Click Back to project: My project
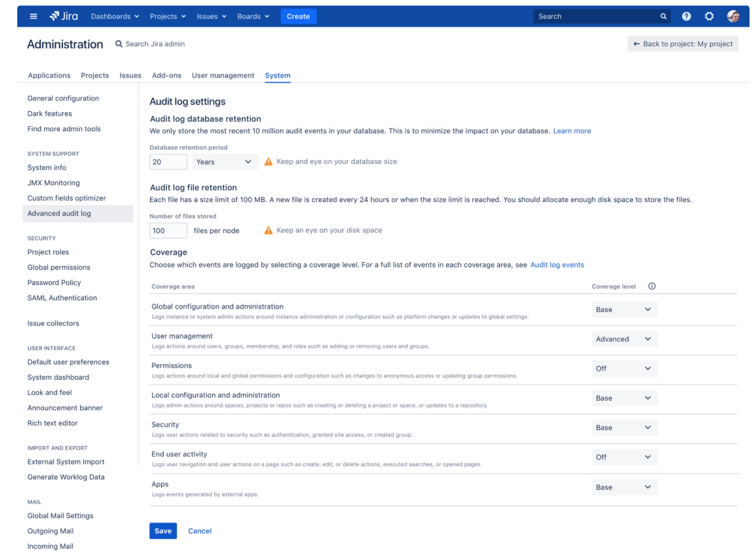Viewport: 756px width, 558px height. [x=682, y=44]
